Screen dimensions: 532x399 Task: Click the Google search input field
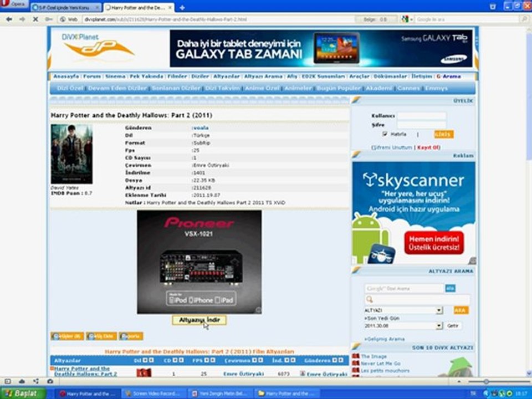467,19
